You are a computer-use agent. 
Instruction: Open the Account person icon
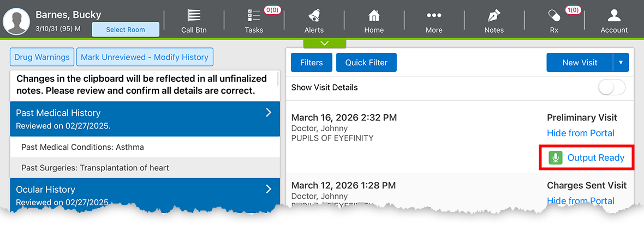coord(614,15)
